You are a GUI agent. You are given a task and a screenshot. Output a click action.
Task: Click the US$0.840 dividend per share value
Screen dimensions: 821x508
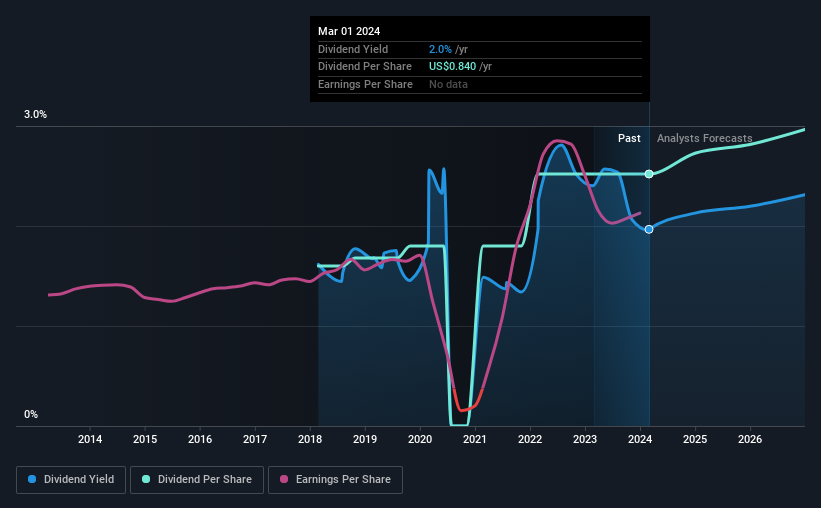[452, 67]
